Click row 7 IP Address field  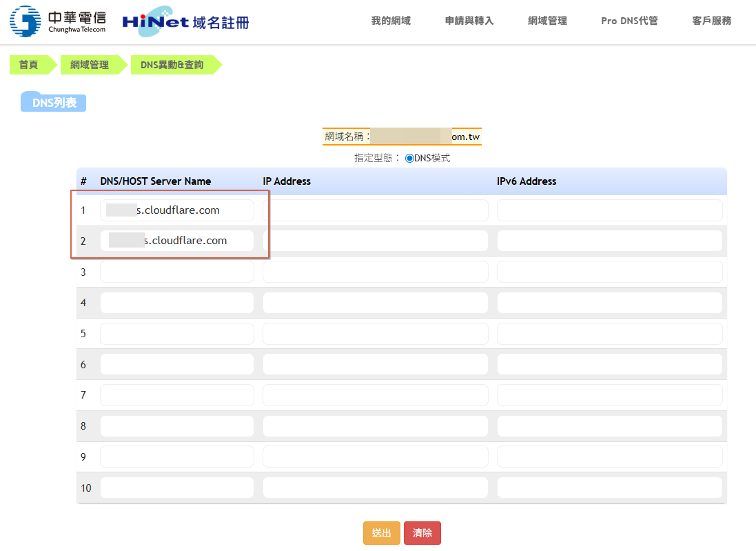tap(375, 394)
